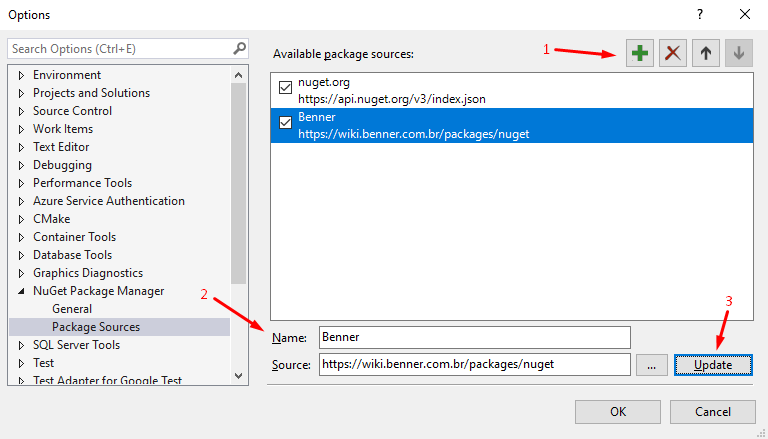Remove selected package source with red X
The image size is (768, 439).
[x=672, y=53]
